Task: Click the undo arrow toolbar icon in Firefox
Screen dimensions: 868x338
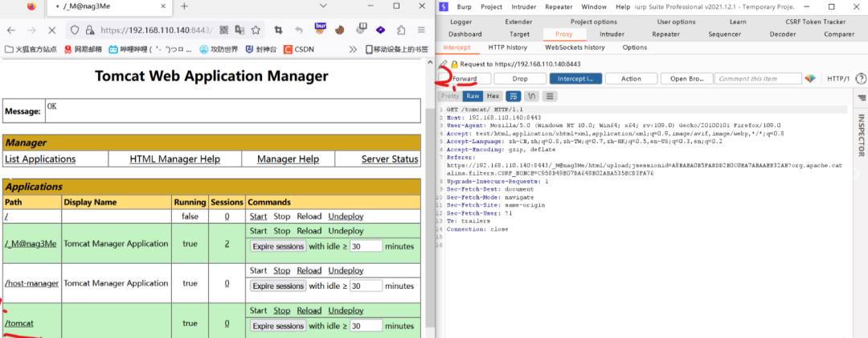Action: pyautogui.click(x=299, y=30)
